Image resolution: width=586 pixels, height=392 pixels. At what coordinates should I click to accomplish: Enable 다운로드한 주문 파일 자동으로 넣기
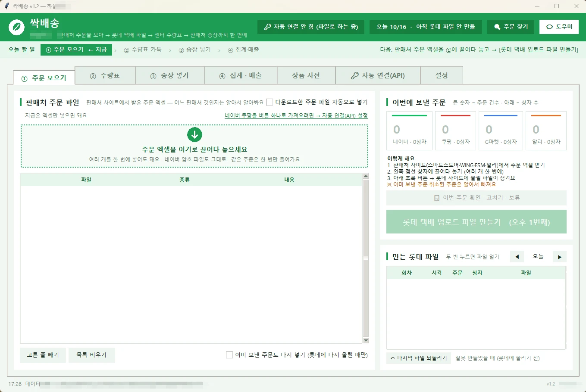pos(269,102)
